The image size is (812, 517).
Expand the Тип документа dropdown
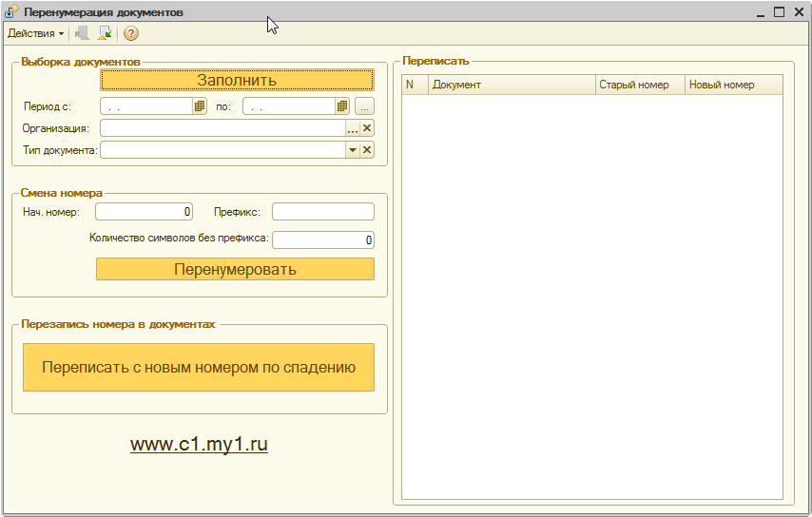(353, 150)
